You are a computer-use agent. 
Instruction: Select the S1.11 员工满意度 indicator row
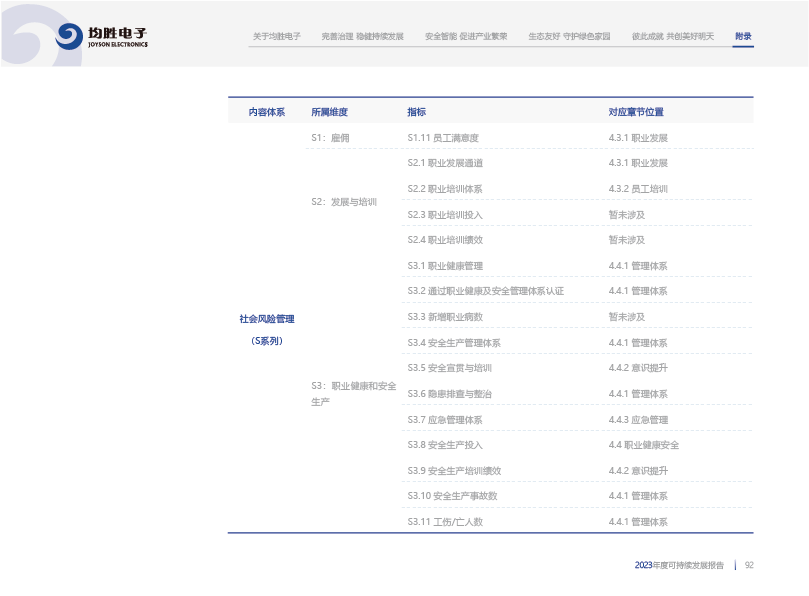[443, 137]
